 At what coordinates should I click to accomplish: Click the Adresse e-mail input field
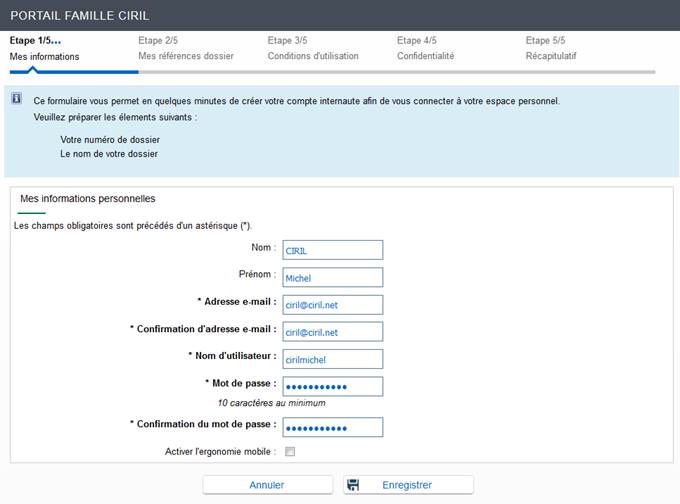[332, 305]
